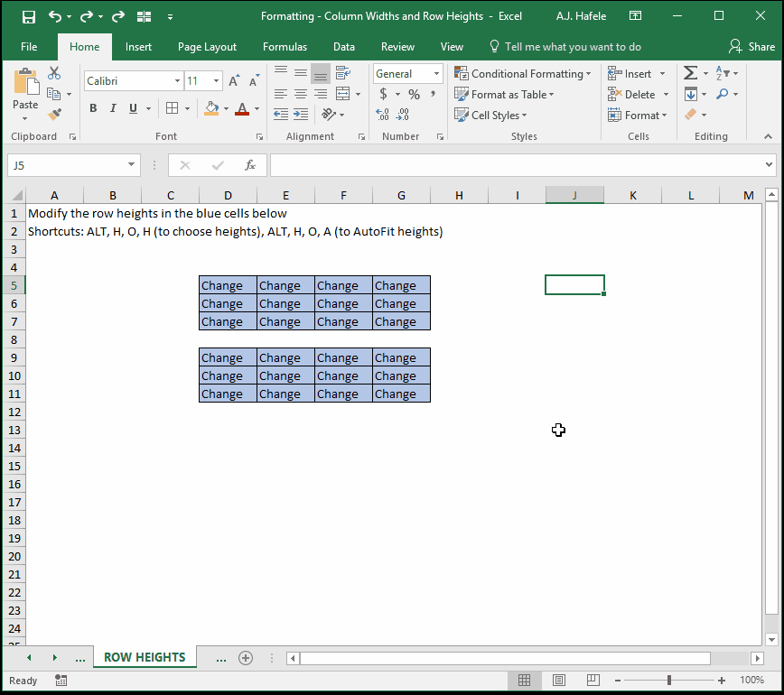Toggle Middle Align

(301, 73)
